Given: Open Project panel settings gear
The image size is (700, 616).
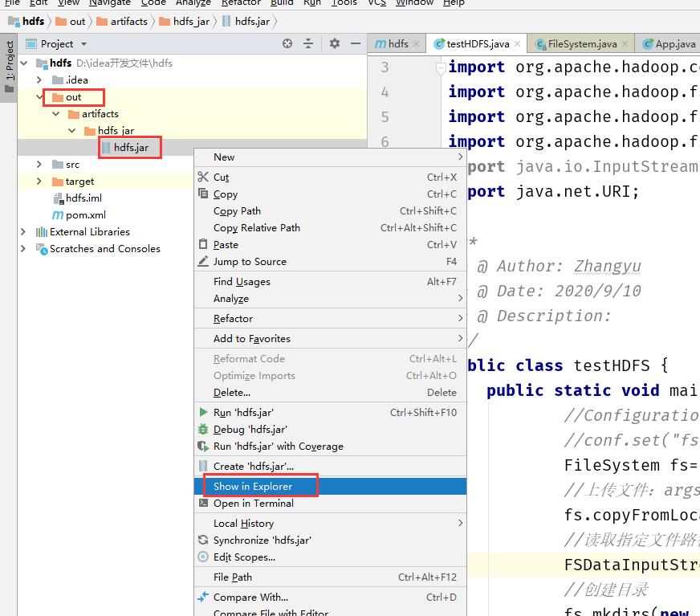Looking at the screenshot, I should click(x=335, y=43).
